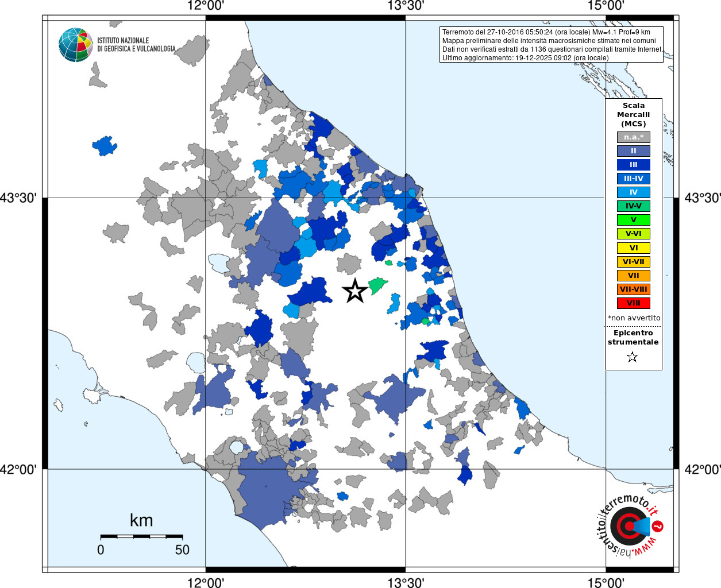Click the legend's epicenter star symbol

tap(633, 357)
